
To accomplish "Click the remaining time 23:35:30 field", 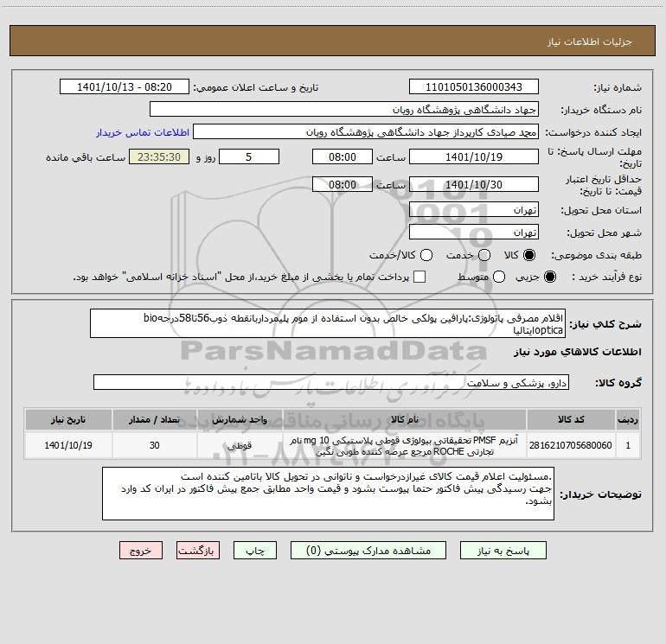I will 159,156.
